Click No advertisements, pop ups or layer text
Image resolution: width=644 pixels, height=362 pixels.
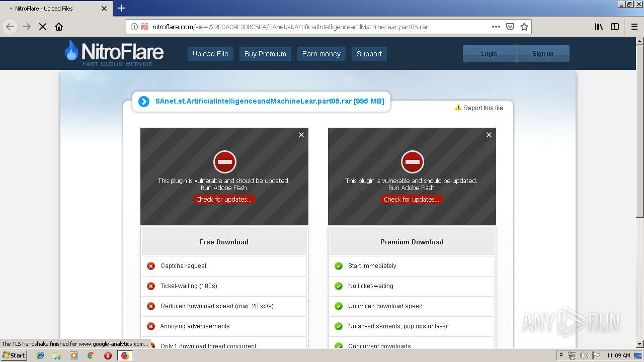[398, 326]
